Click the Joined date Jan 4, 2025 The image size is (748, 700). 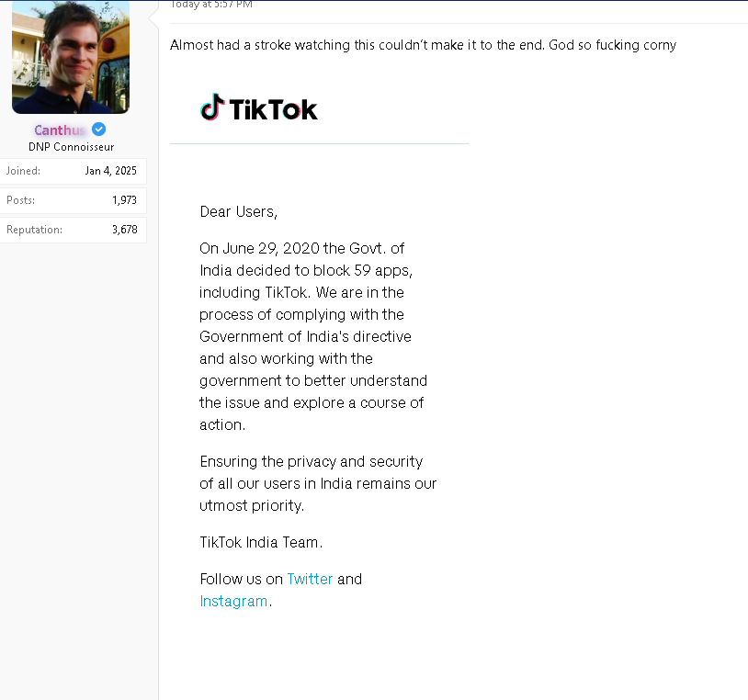click(x=110, y=171)
